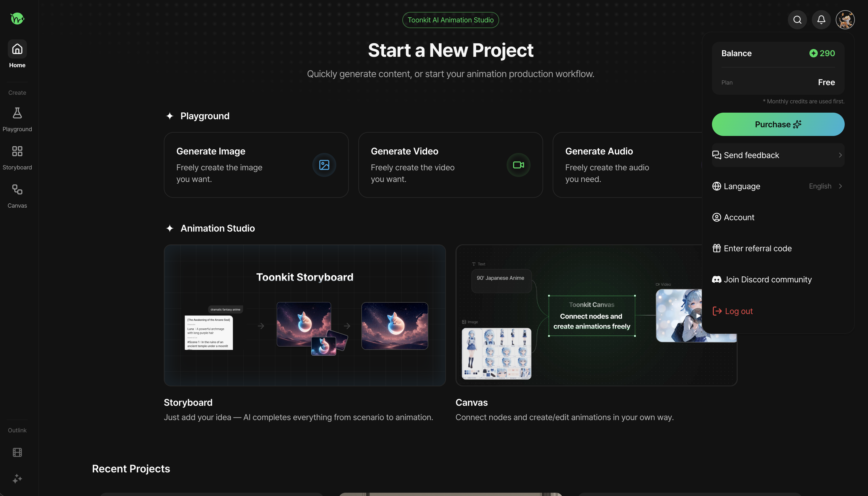Open search with the magnifier icon
The image size is (868, 496).
click(797, 20)
